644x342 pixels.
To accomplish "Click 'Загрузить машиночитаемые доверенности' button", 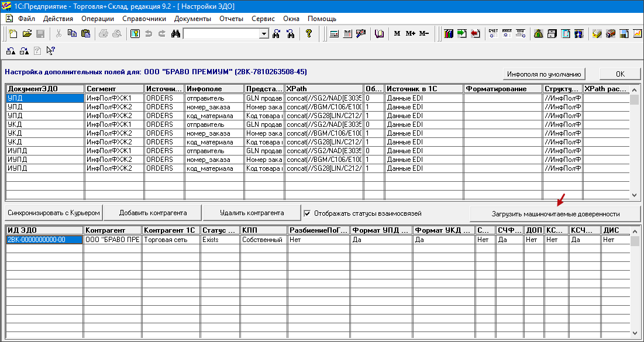I will click(555, 214).
